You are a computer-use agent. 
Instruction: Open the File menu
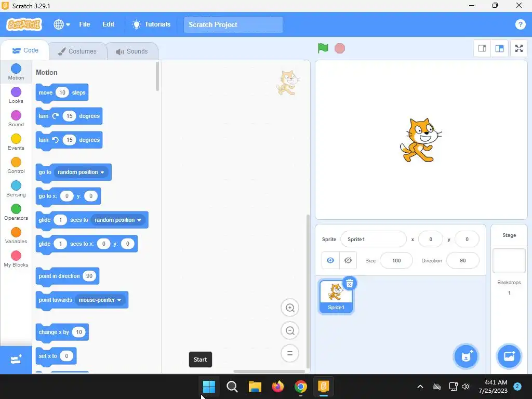85,24
